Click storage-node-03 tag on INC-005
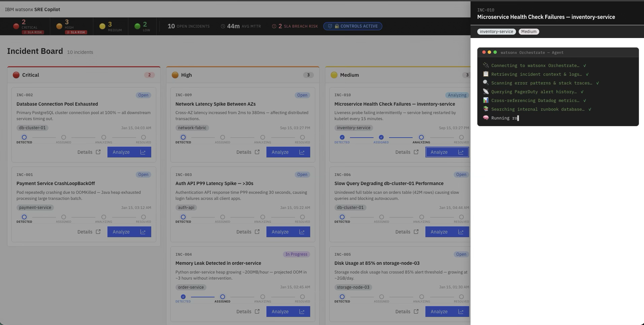This screenshot has height=325, width=644. pos(353,287)
